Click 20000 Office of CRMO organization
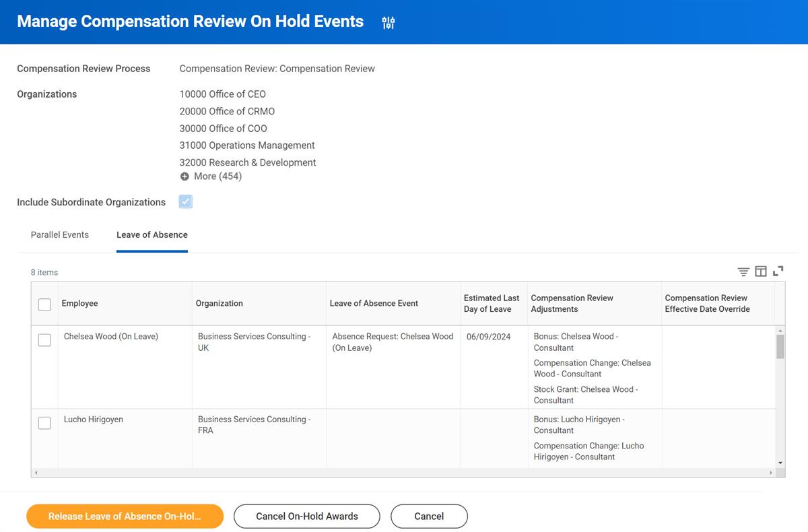808x532 pixels. pyautogui.click(x=227, y=111)
